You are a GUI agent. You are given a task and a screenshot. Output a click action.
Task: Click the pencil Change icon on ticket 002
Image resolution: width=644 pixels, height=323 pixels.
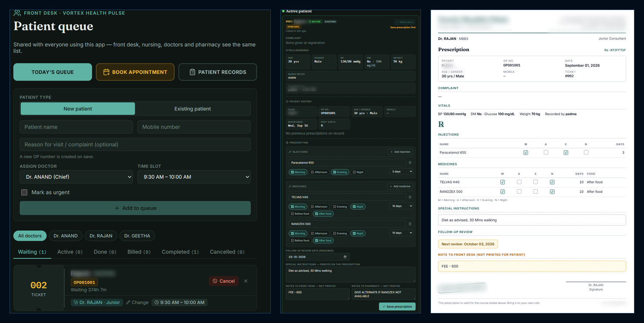pos(128,302)
